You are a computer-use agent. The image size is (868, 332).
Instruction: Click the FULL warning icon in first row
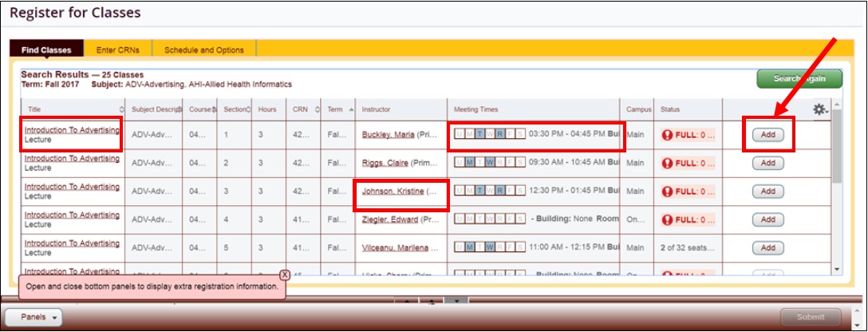point(667,135)
